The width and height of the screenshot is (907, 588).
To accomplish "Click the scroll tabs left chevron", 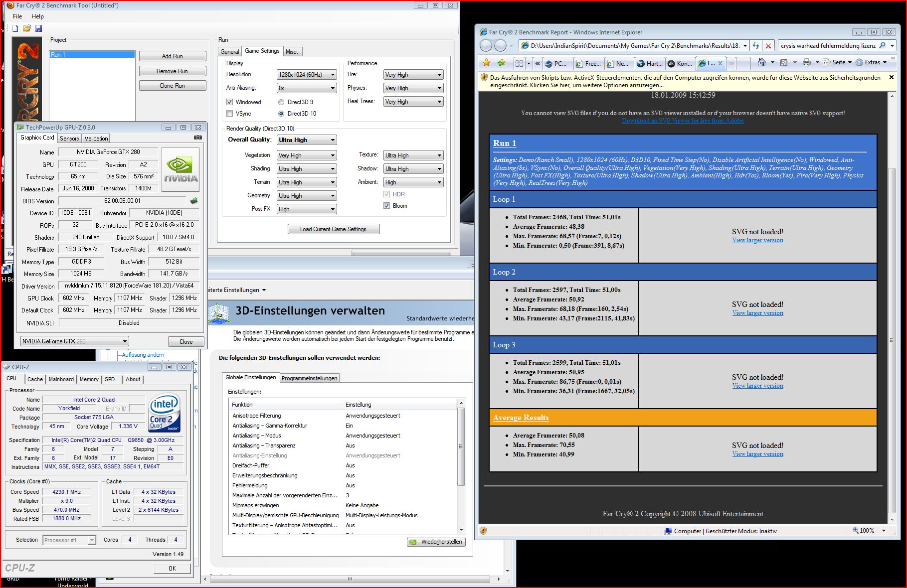I will [537, 63].
